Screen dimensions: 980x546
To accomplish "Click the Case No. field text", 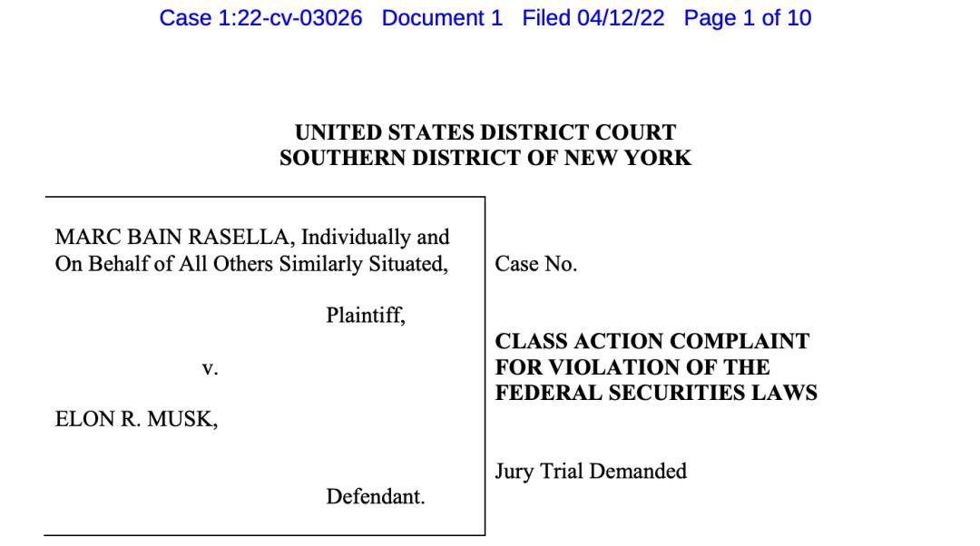I will tap(535, 264).
